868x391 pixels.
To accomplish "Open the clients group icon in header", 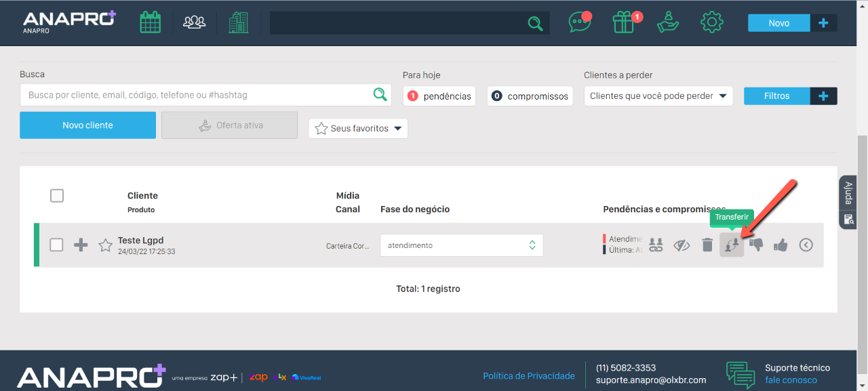I will pos(194,22).
